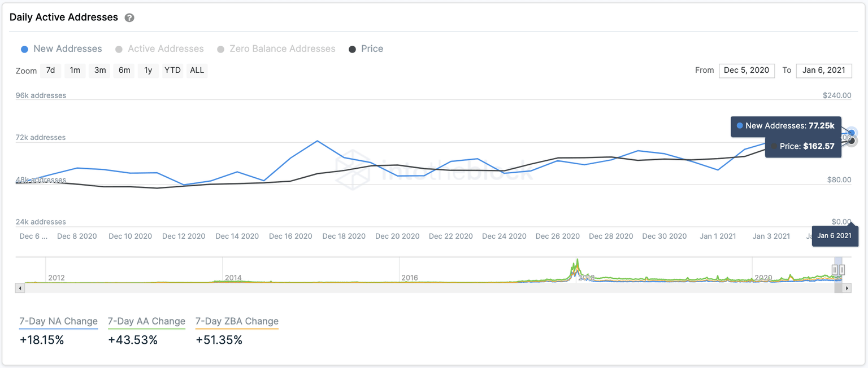868x368 pixels.
Task: Open the From date picker
Action: tap(747, 71)
